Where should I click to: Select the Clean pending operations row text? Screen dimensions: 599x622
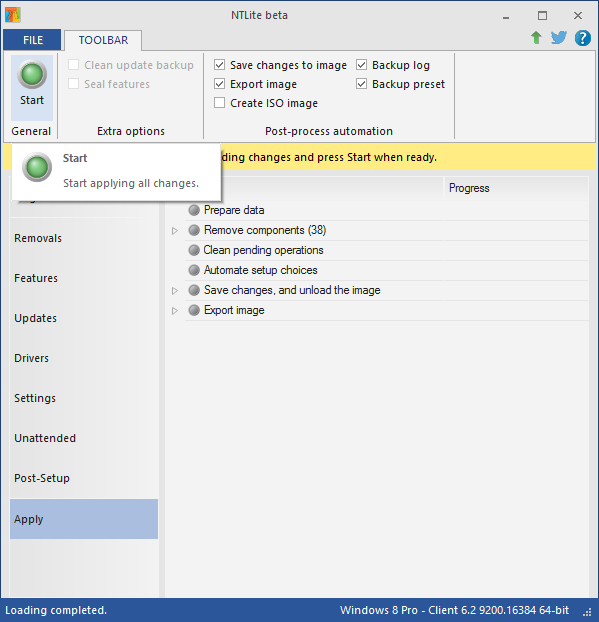(x=263, y=250)
